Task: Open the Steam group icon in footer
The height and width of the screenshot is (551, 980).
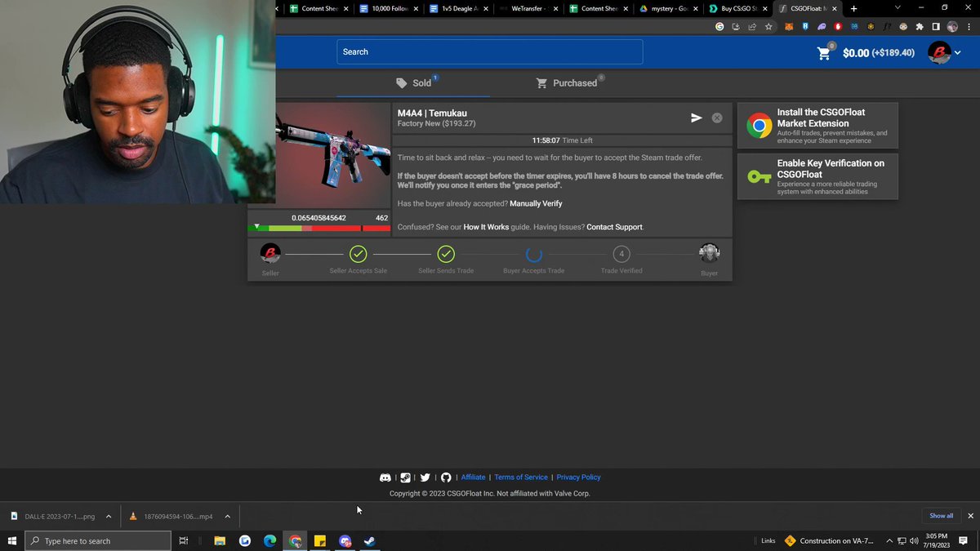Action: (x=406, y=478)
